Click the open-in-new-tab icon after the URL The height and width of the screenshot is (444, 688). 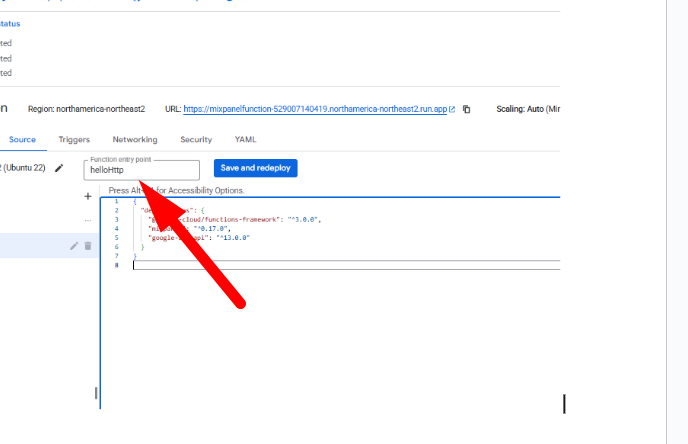(452, 109)
